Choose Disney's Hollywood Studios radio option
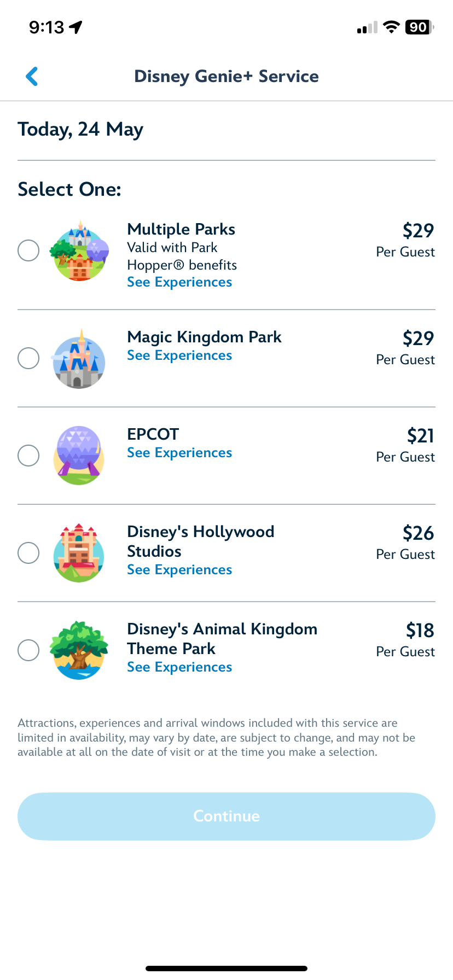The image size is (453, 980). coord(28,553)
